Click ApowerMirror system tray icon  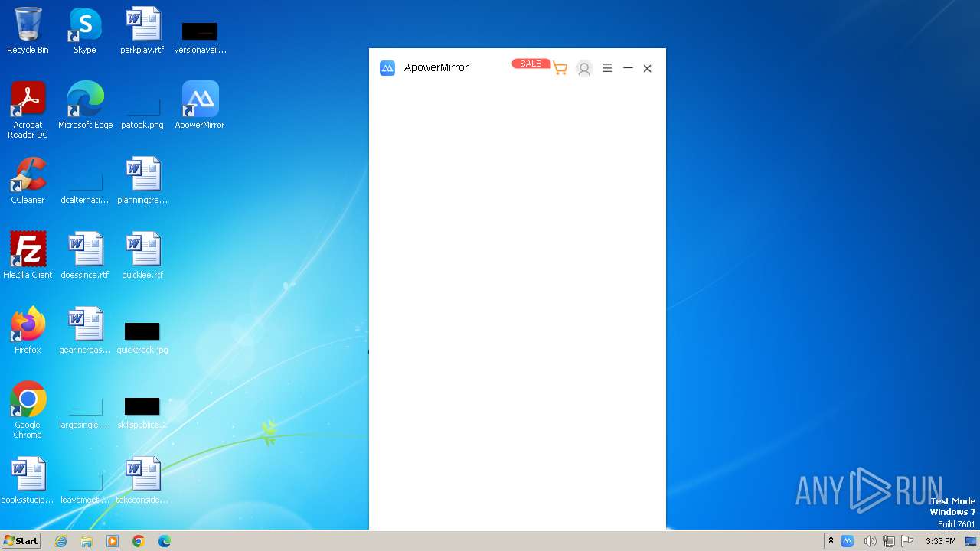tap(848, 541)
